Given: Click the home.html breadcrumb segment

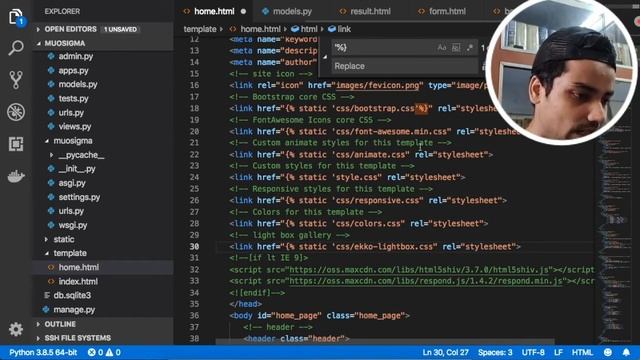Looking at the screenshot, I should coord(260,29).
